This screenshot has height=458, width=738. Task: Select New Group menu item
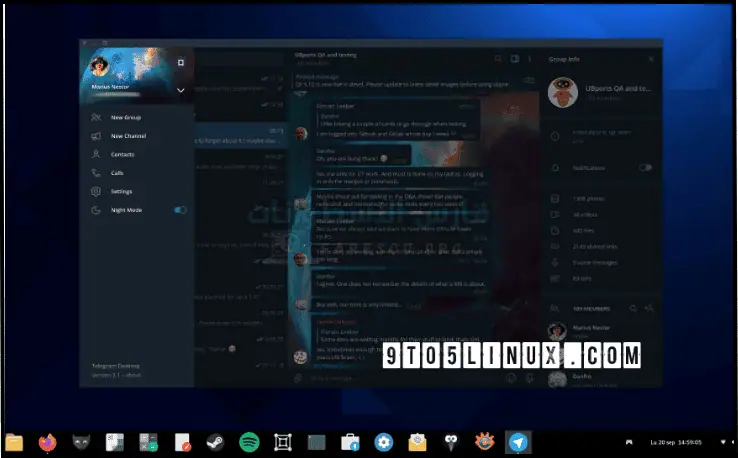(x=125, y=118)
